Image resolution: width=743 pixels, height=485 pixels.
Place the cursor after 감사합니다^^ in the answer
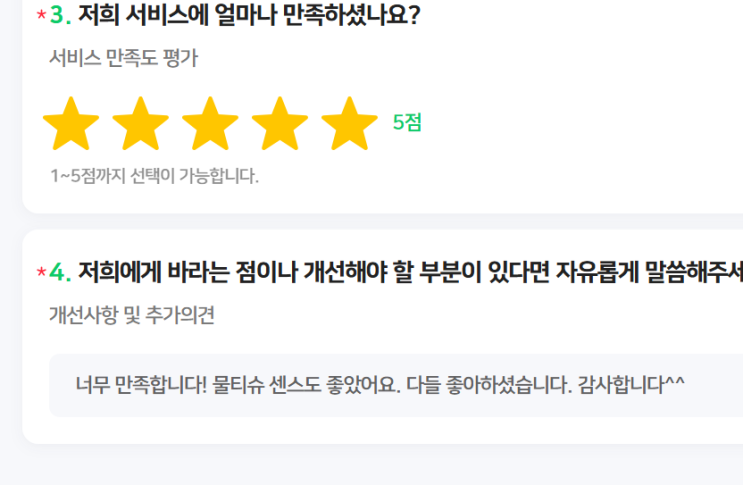tap(686, 385)
